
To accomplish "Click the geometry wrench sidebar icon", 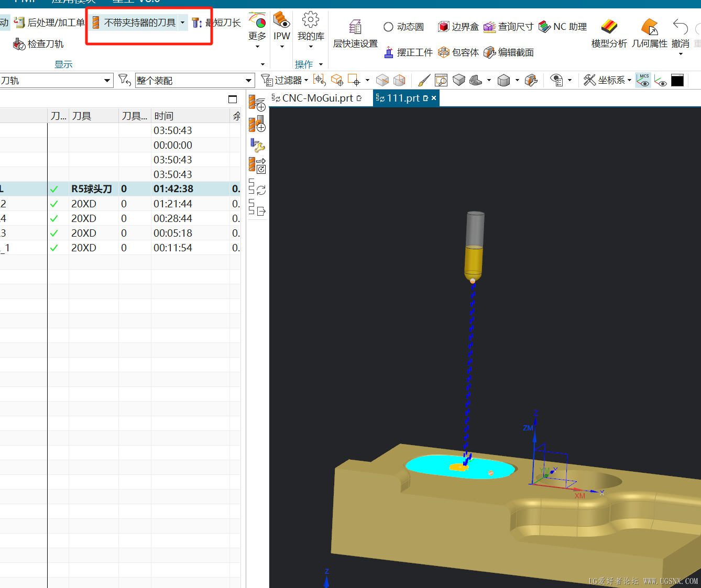I will pyautogui.click(x=257, y=145).
